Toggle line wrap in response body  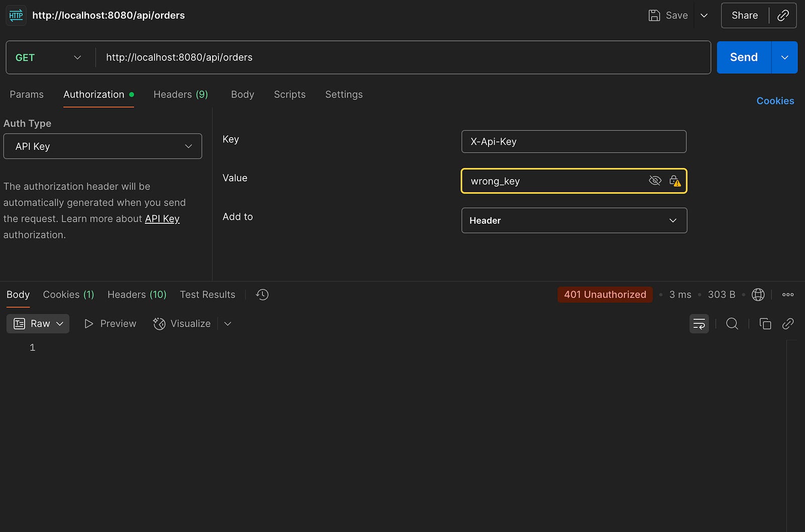click(699, 324)
